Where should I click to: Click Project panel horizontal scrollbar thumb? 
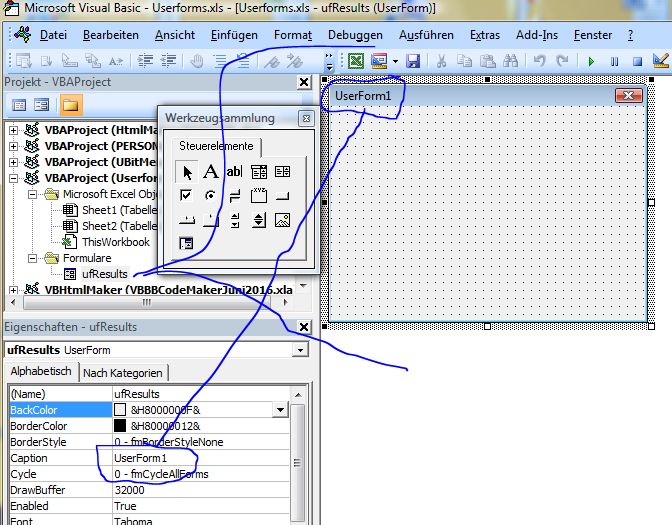[x=147, y=303]
